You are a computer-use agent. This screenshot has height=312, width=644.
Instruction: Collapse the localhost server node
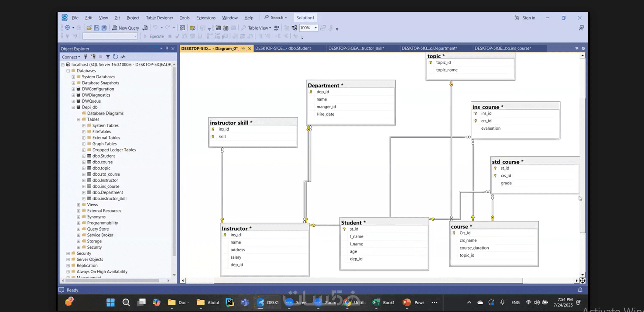point(63,65)
